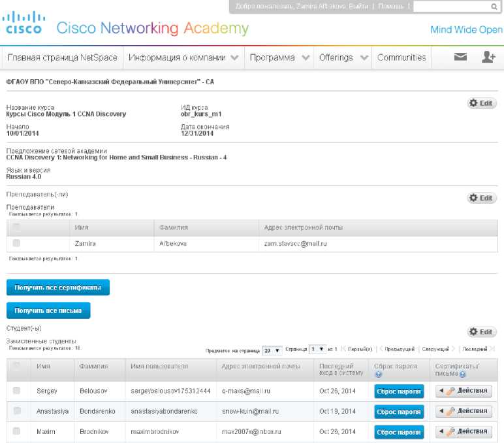This screenshot has width=504, height=443.
Task: Select all instructors header checkbox
Action: point(16,227)
